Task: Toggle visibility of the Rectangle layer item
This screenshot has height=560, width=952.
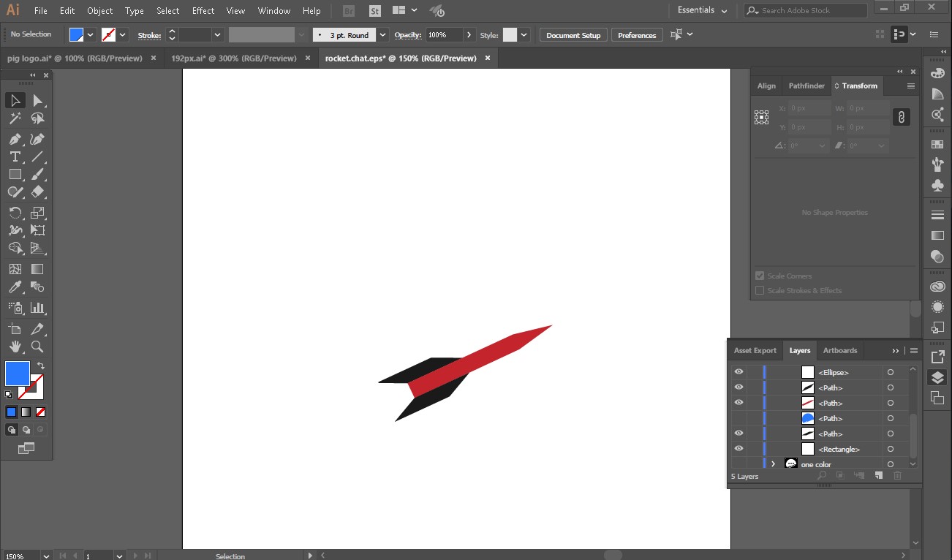Action: (x=738, y=449)
